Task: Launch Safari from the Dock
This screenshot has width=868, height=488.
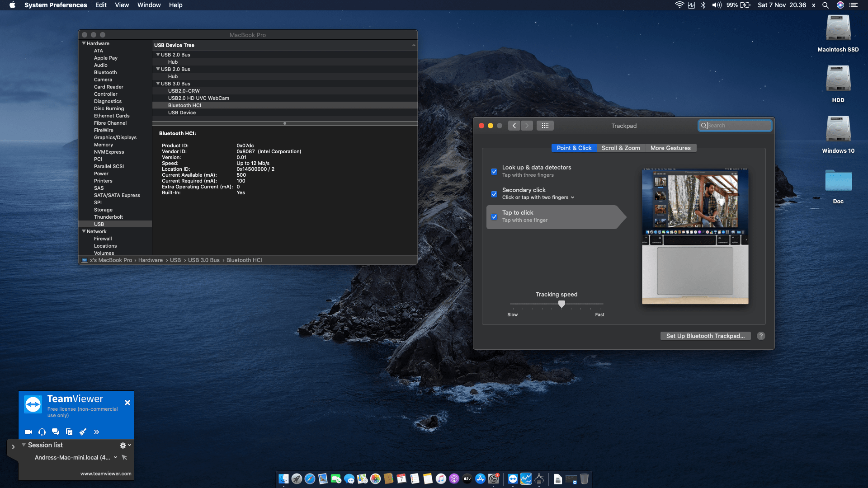Action: (x=310, y=479)
